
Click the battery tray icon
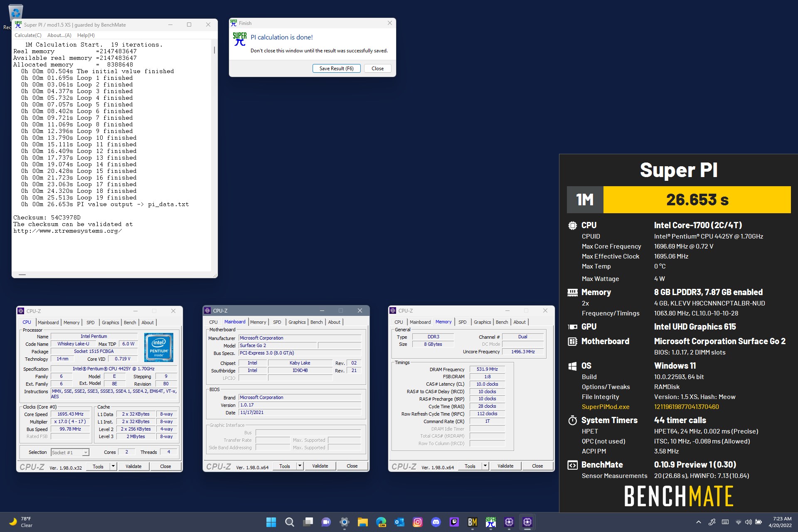[x=759, y=522]
